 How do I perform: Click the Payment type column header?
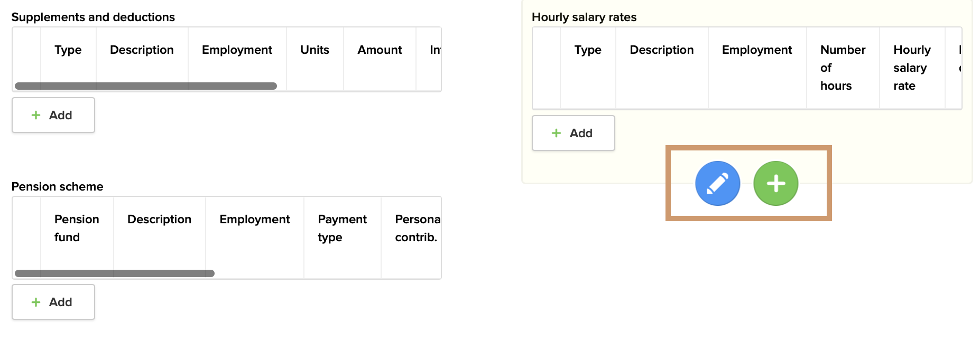342,228
